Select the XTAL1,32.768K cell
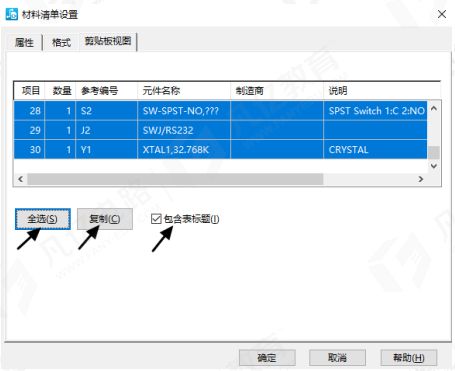Screen dimensions: 455x371 pyautogui.click(x=184, y=150)
